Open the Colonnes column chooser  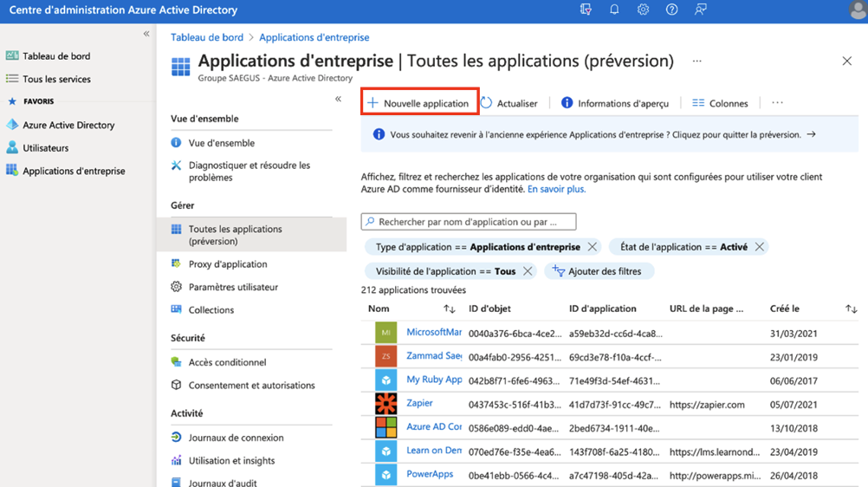click(720, 103)
